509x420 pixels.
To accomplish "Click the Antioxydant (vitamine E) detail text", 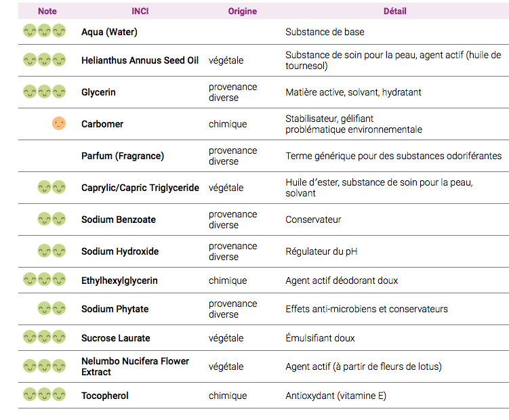I will 335,396.
